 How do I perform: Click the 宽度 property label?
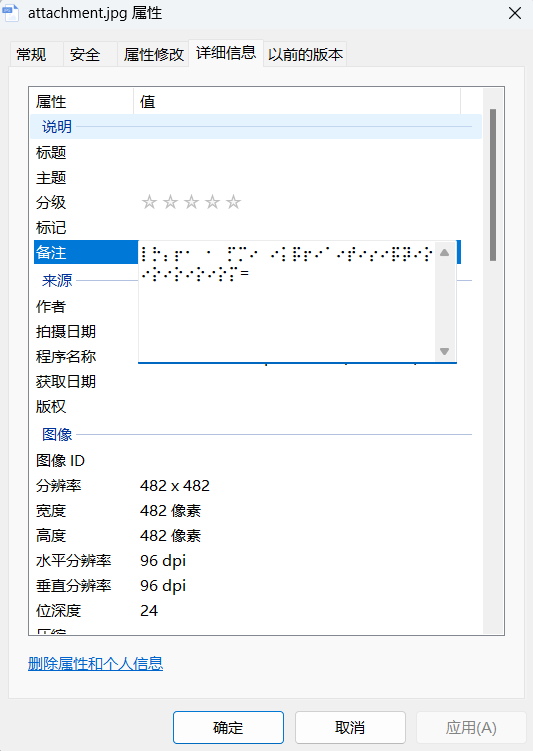(51, 511)
